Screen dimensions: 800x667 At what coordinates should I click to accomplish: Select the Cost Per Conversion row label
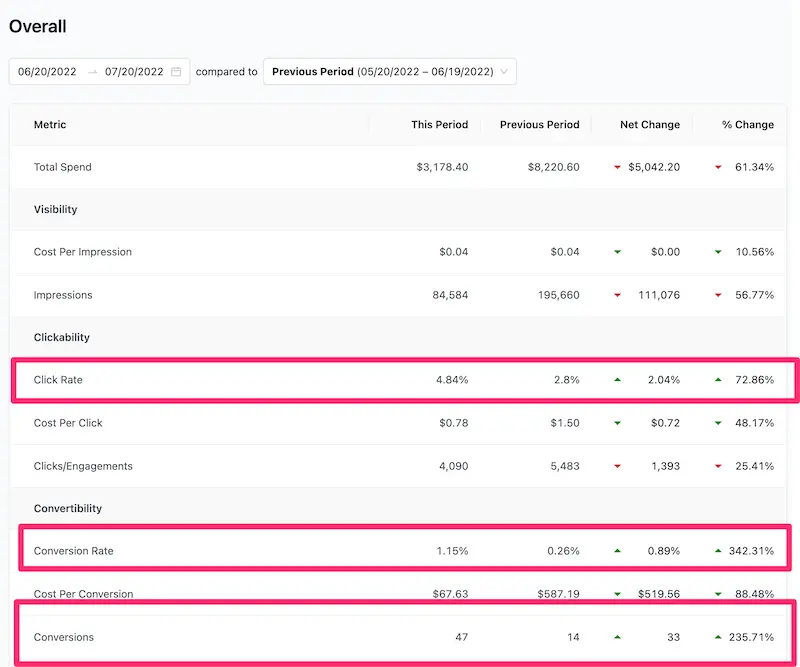coord(83,594)
